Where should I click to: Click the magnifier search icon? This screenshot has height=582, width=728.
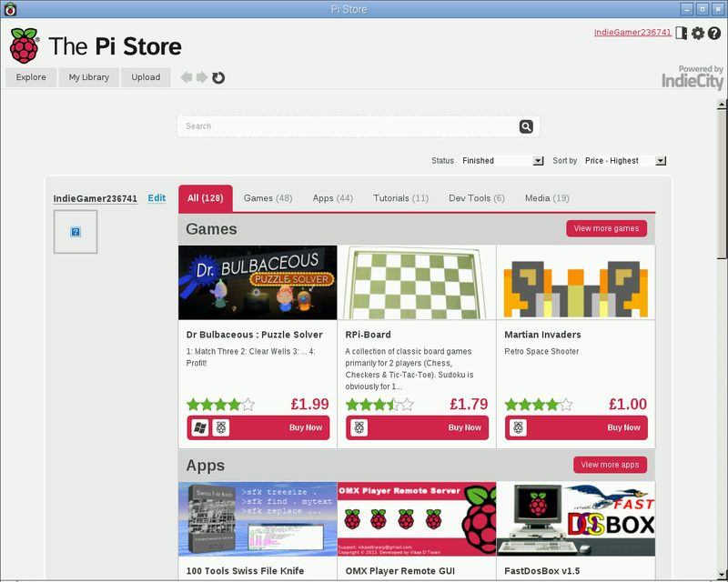pos(526,126)
